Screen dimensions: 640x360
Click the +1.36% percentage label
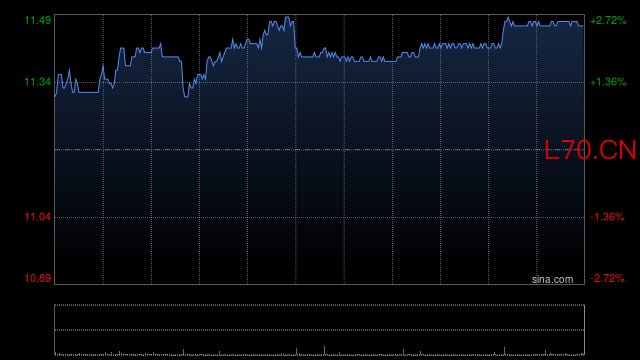[x=608, y=82]
